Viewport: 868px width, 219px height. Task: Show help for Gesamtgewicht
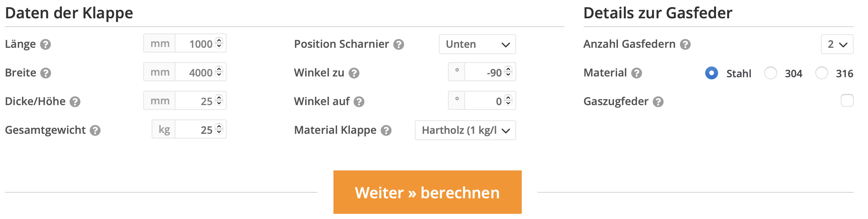(x=95, y=130)
